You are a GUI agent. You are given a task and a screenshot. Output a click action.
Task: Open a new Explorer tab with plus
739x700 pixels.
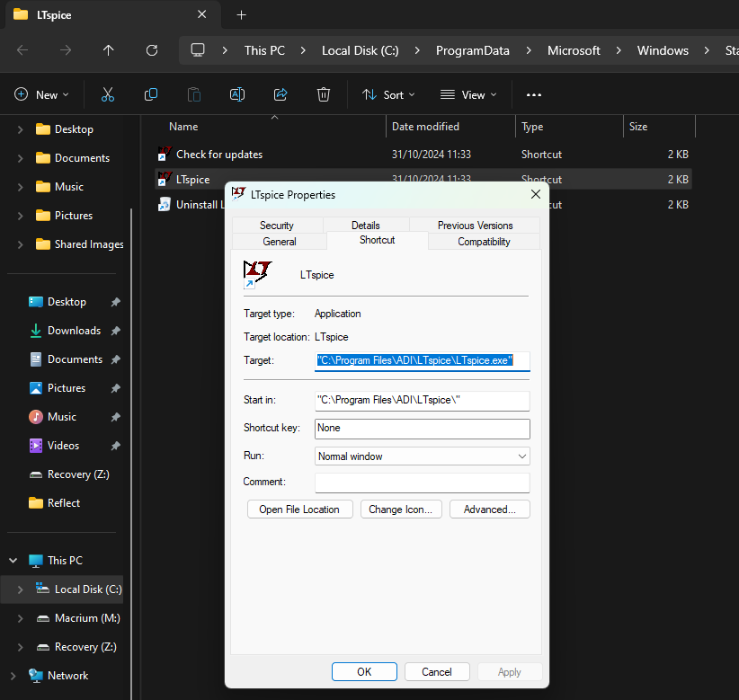(241, 15)
